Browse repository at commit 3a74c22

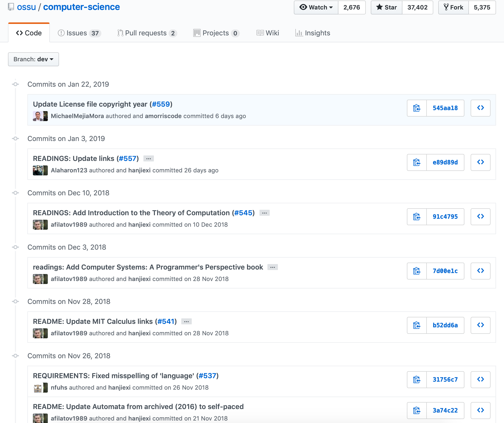(481, 411)
